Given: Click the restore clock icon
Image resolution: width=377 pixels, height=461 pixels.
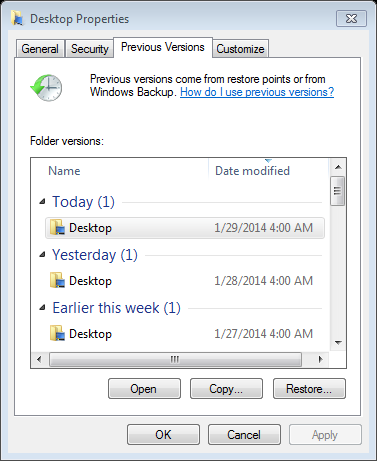Looking at the screenshot, I should 46,88.
